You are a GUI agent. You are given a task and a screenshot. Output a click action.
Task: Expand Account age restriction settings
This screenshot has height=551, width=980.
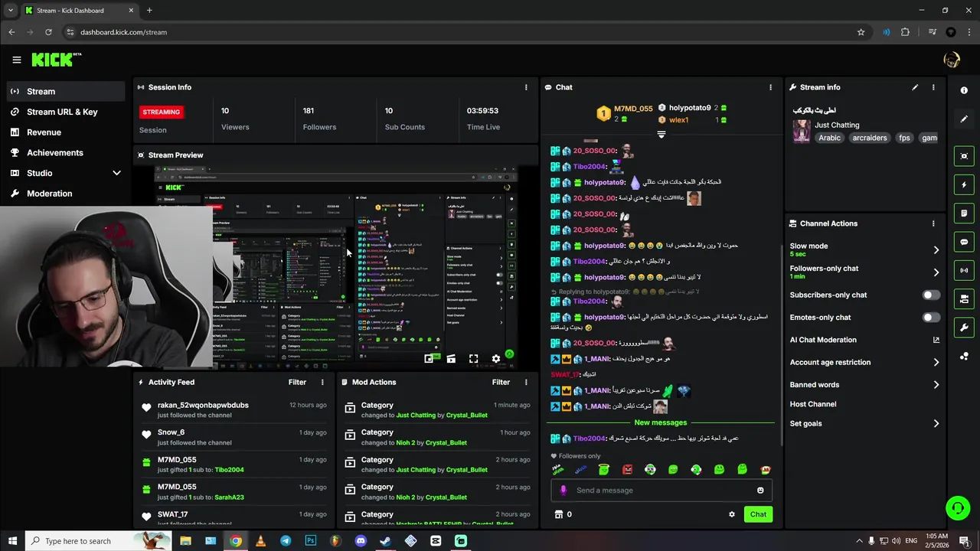(x=936, y=363)
